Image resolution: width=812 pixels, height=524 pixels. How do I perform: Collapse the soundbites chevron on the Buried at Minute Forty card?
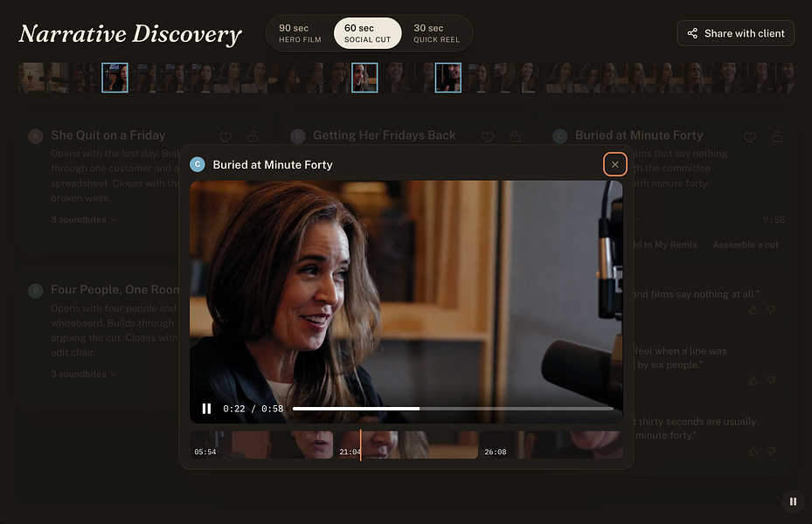[637, 220]
